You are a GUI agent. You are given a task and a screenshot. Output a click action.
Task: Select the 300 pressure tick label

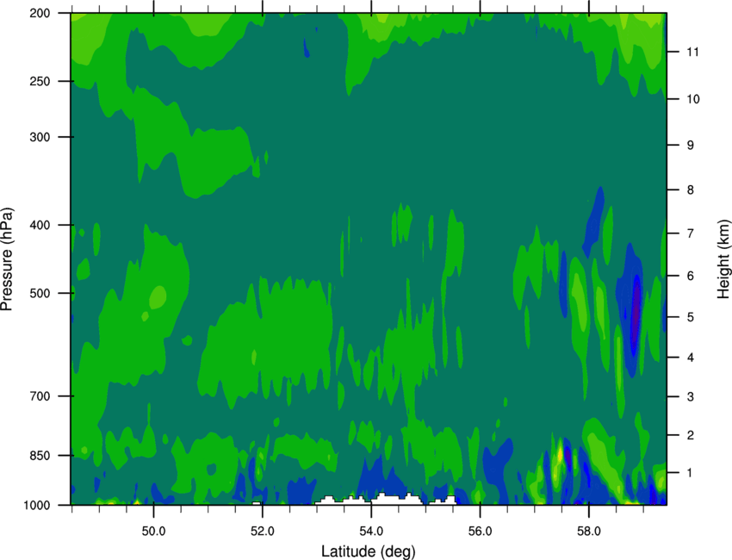pyautogui.click(x=40, y=137)
